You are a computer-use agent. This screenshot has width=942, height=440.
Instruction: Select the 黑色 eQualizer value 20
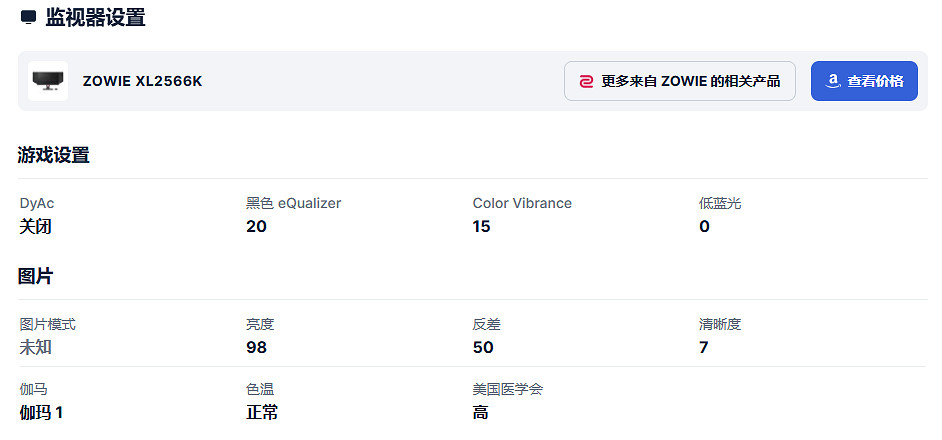point(256,227)
